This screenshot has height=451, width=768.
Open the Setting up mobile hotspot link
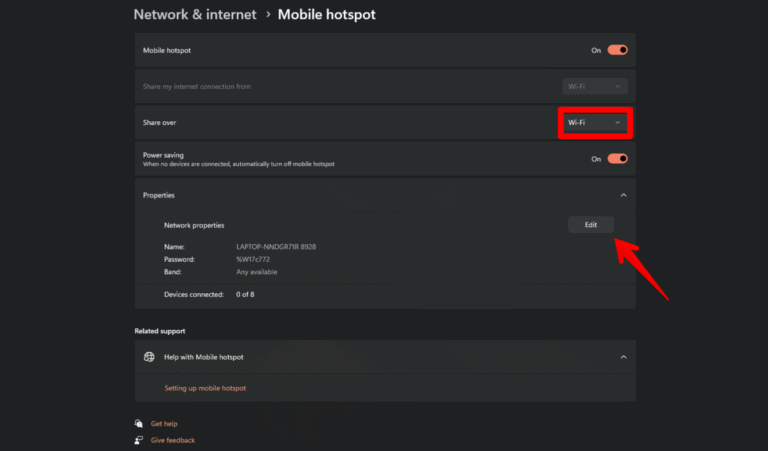pyautogui.click(x=205, y=388)
